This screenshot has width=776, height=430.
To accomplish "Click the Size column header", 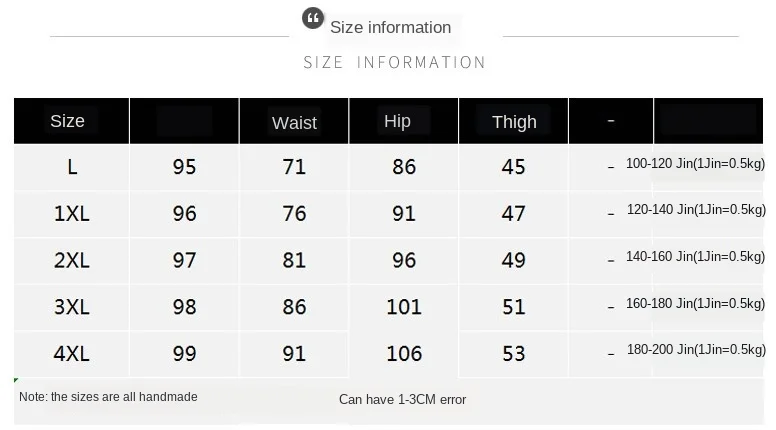I will pos(67,121).
